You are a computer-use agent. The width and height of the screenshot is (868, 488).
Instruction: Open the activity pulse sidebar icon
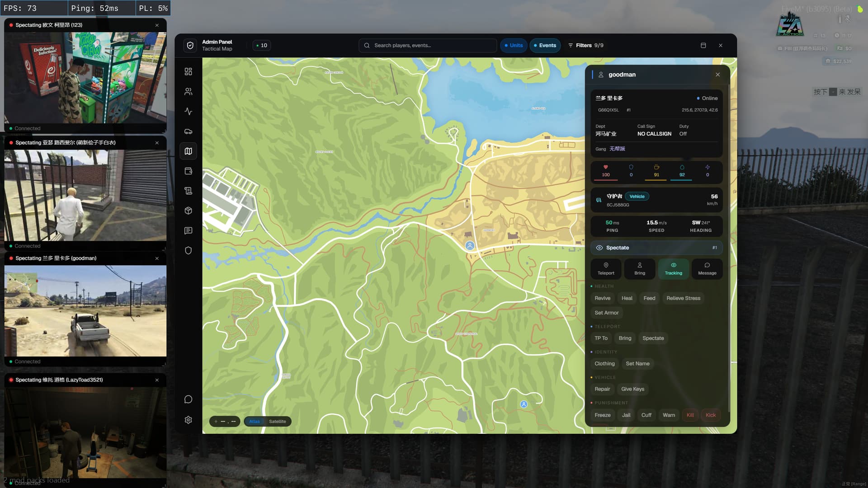(x=188, y=112)
